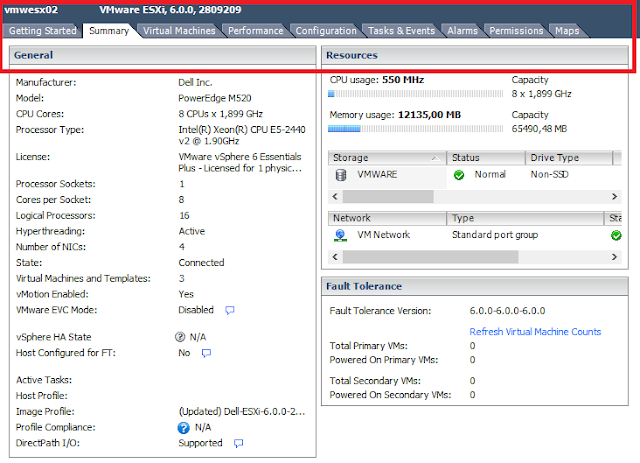Click the Resources panel header

pos(475,55)
